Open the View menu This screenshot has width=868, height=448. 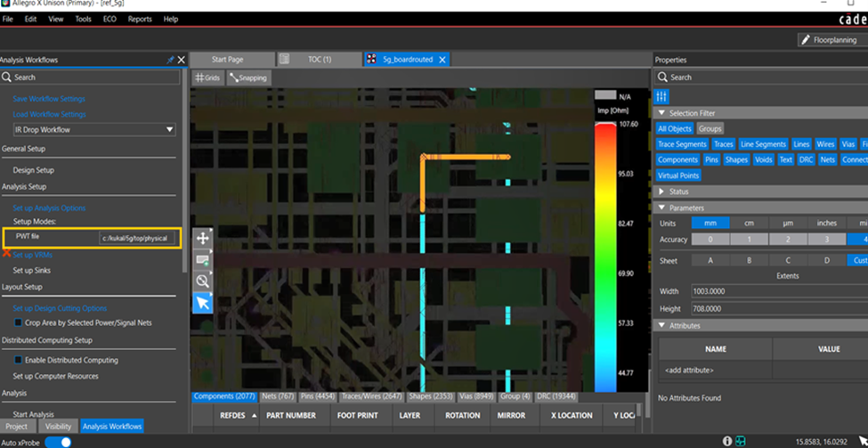click(x=56, y=19)
